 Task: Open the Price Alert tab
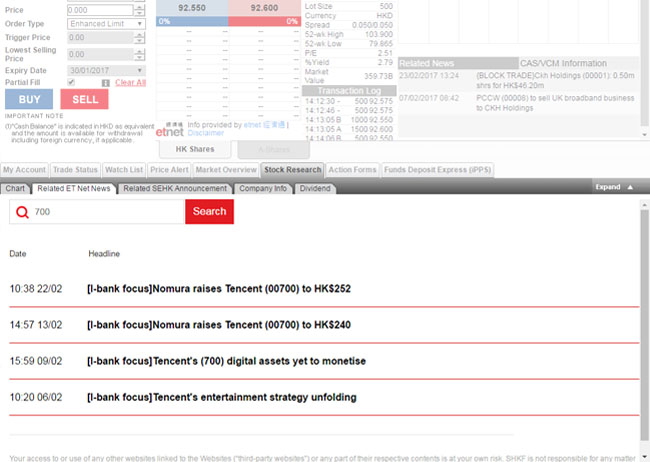pyautogui.click(x=169, y=170)
